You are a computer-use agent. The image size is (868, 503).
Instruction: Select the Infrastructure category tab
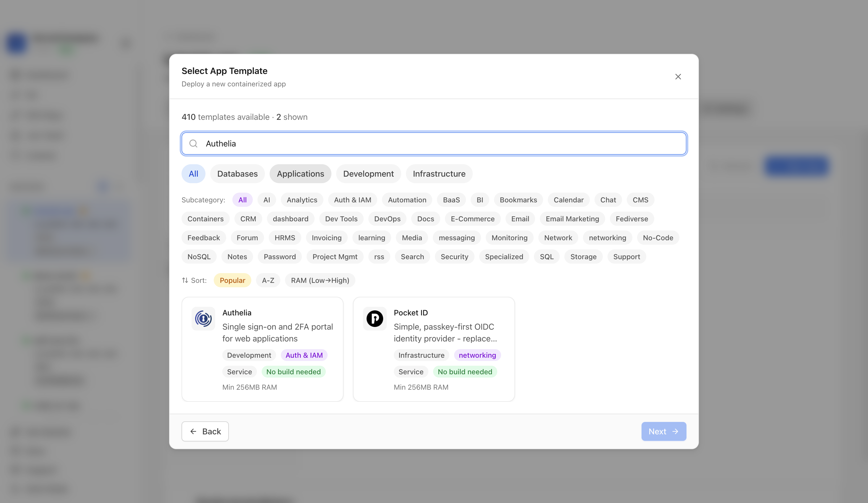pyautogui.click(x=439, y=174)
